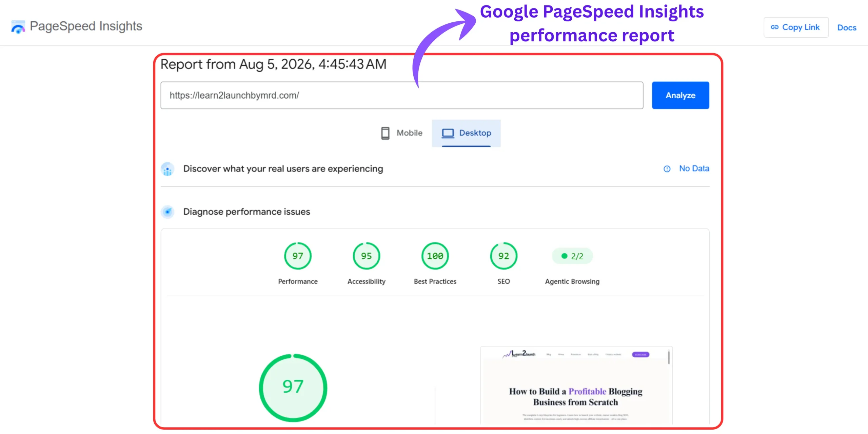Viewport: 868px width, 434px height.
Task: Click the Accessibility label under gauge
Action: click(366, 281)
